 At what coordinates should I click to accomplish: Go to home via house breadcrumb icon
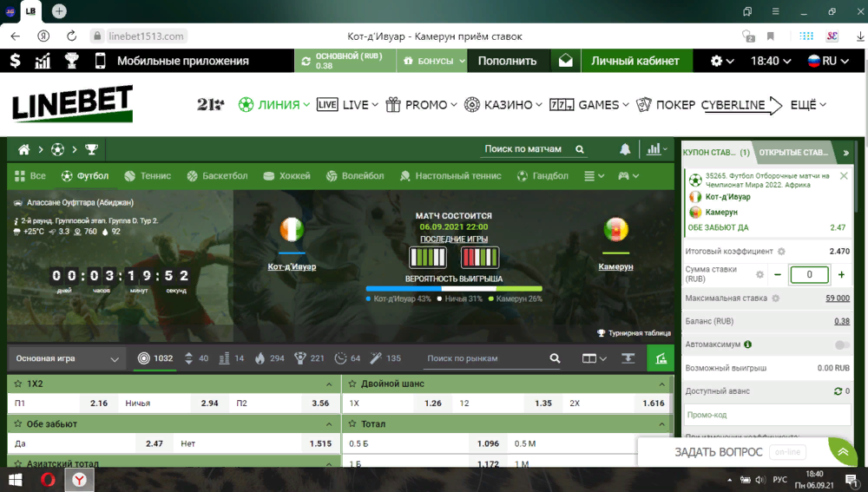(23, 149)
